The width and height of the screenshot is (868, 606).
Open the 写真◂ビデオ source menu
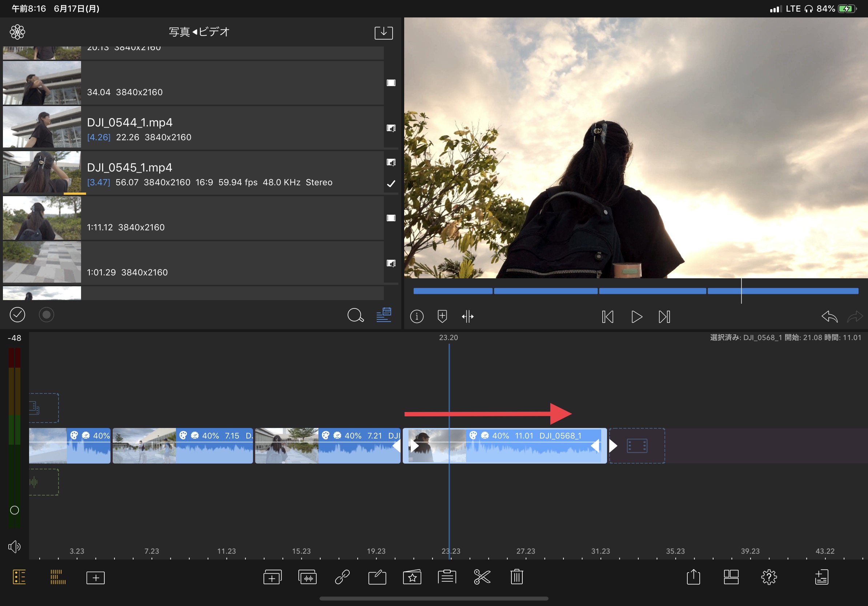click(199, 32)
